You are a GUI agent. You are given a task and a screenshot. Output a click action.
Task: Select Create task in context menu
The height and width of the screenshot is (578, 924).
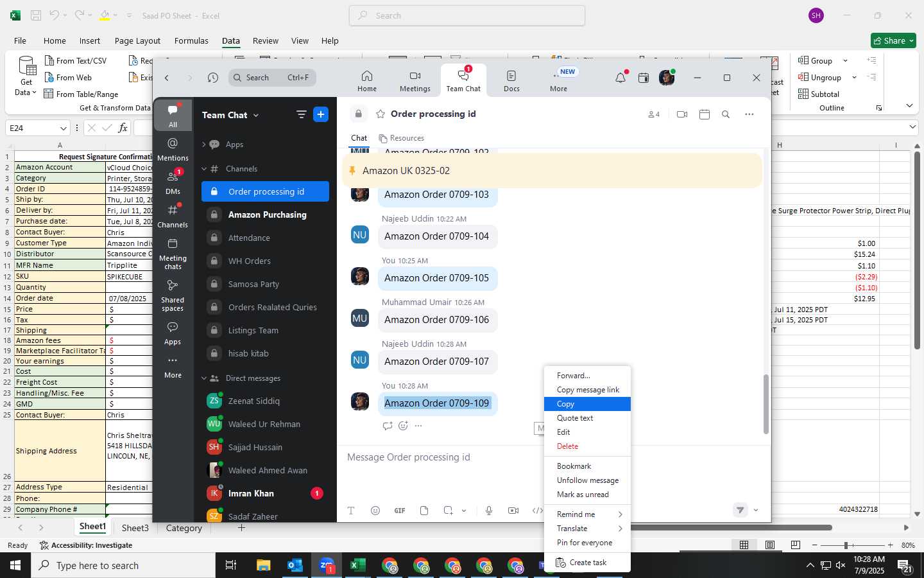click(x=587, y=563)
